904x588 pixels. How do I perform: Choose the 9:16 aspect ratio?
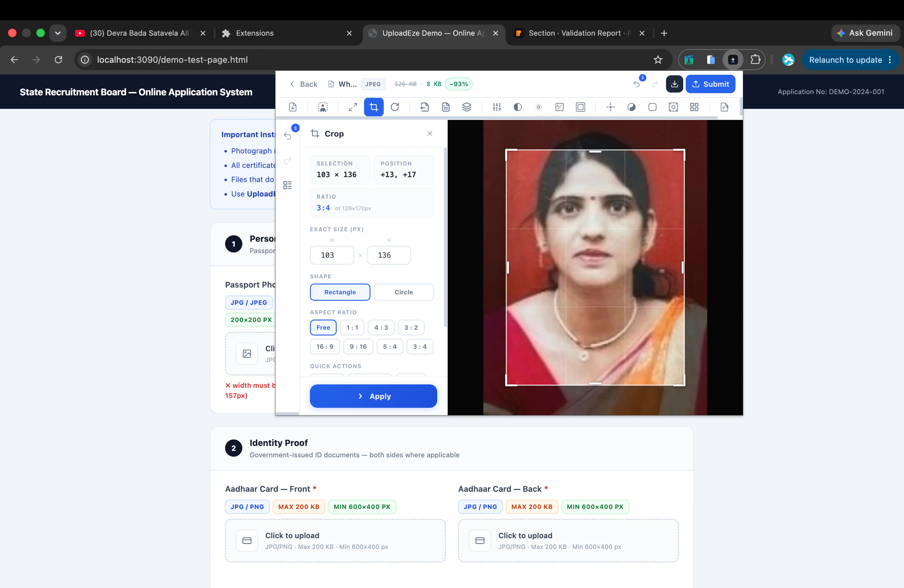click(358, 346)
